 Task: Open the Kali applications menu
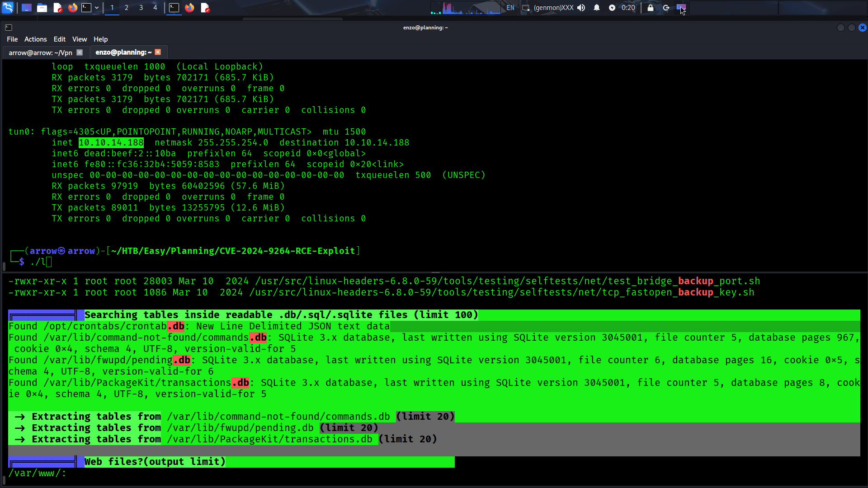click(8, 8)
